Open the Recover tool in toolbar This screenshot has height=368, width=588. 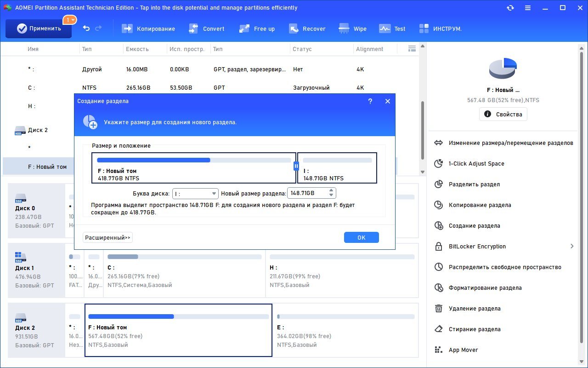tap(307, 29)
